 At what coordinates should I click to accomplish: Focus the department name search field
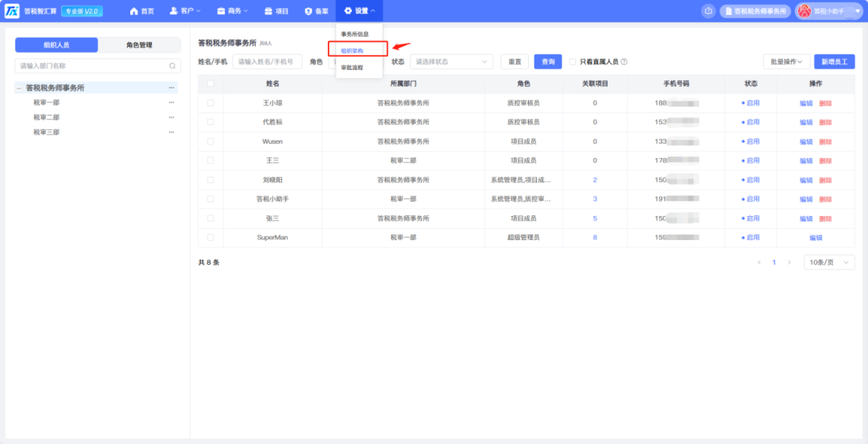(x=97, y=66)
